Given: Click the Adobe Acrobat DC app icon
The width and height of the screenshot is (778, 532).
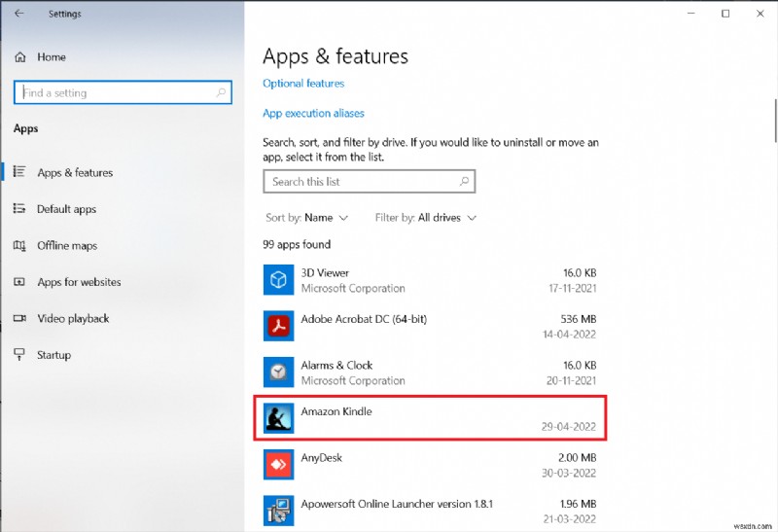Looking at the screenshot, I should pyautogui.click(x=278, y=326).
